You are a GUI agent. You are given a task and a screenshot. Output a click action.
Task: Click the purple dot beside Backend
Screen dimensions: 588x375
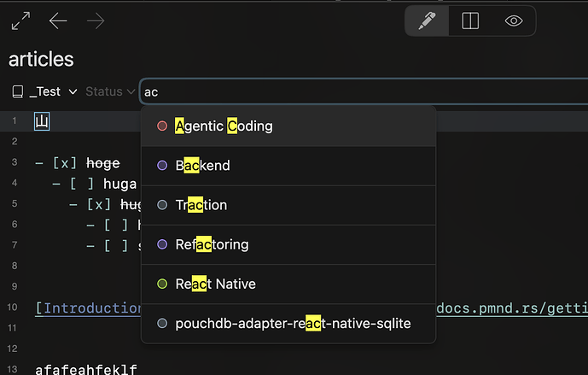click(162, 166)
